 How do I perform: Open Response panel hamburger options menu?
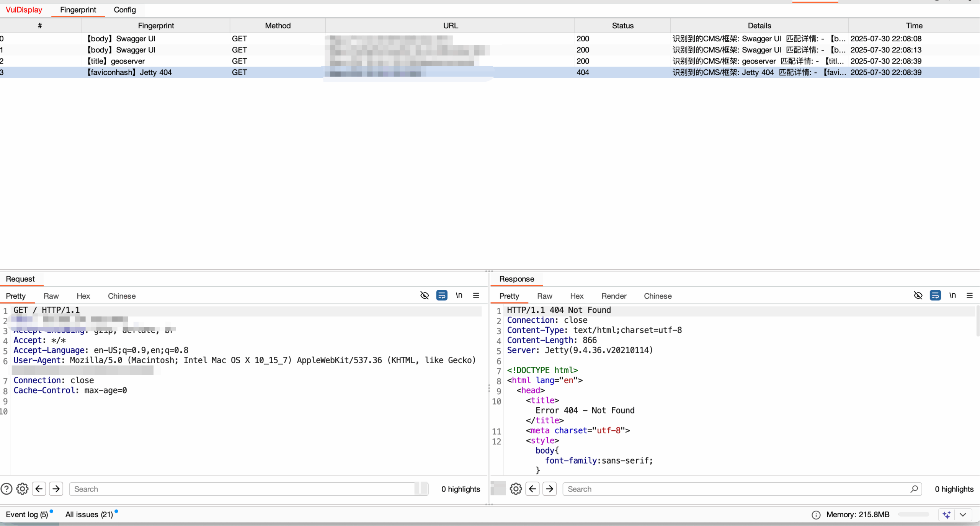970,296
